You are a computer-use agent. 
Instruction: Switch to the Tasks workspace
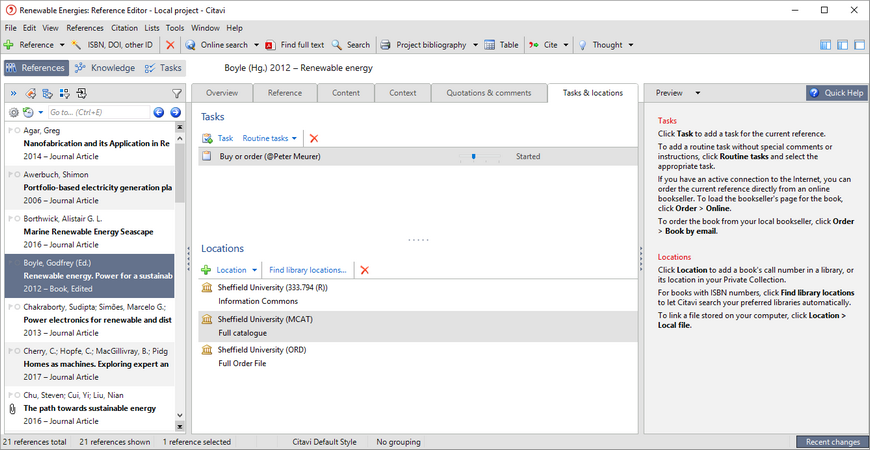coord(163,68)
